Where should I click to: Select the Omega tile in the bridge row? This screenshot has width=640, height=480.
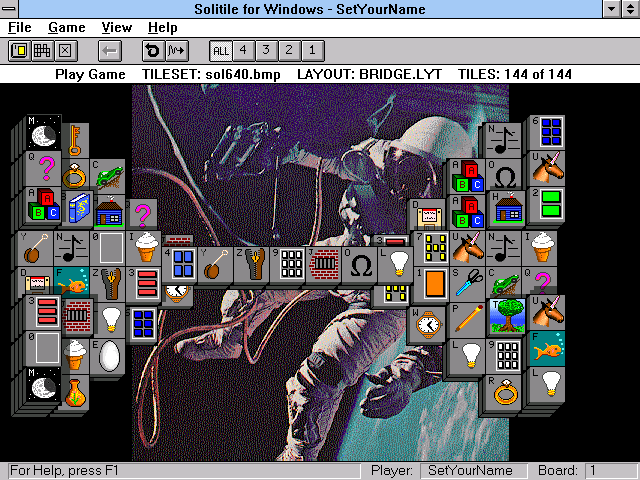click(x=360, y=264)
